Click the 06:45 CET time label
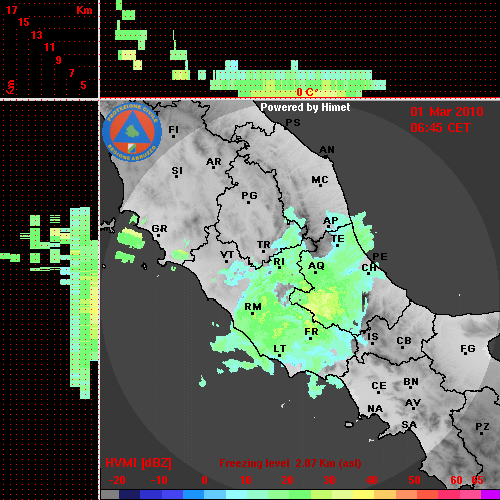This screenshot has height=500, width=500. [x=440, y=128]
